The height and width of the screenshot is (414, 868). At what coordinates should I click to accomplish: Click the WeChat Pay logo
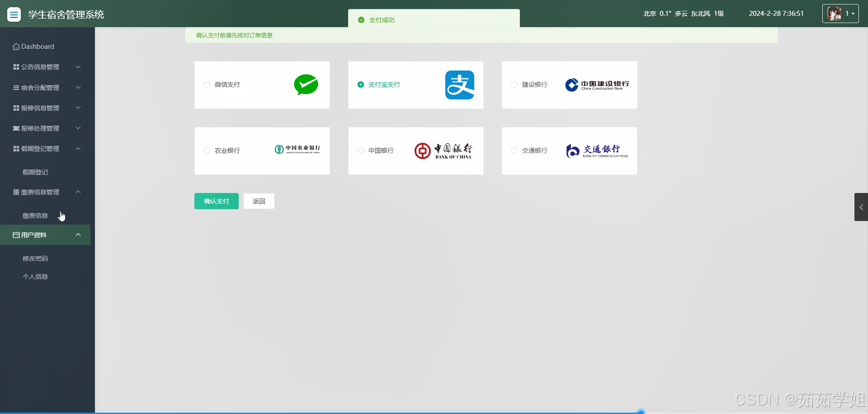tap(306, 85)
